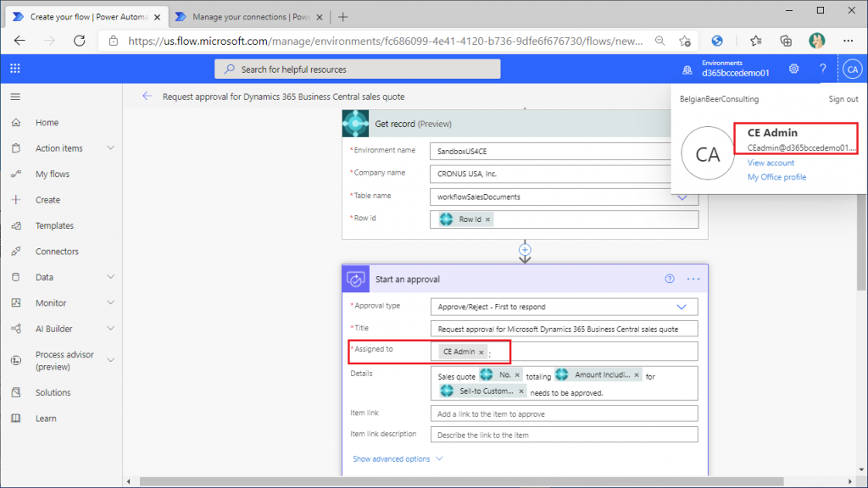868x488 pixels.
Task: Insert a new step plus button
Action: tap(525, 250)
